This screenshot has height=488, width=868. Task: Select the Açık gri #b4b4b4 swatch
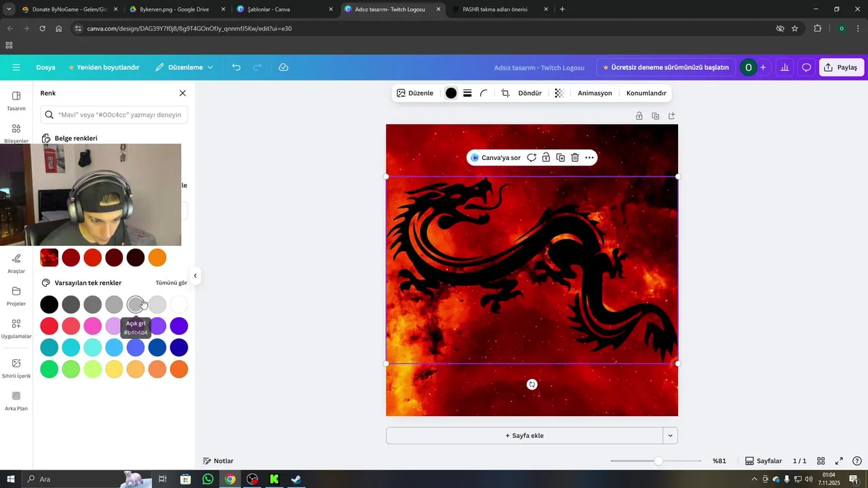click(136, 304)
